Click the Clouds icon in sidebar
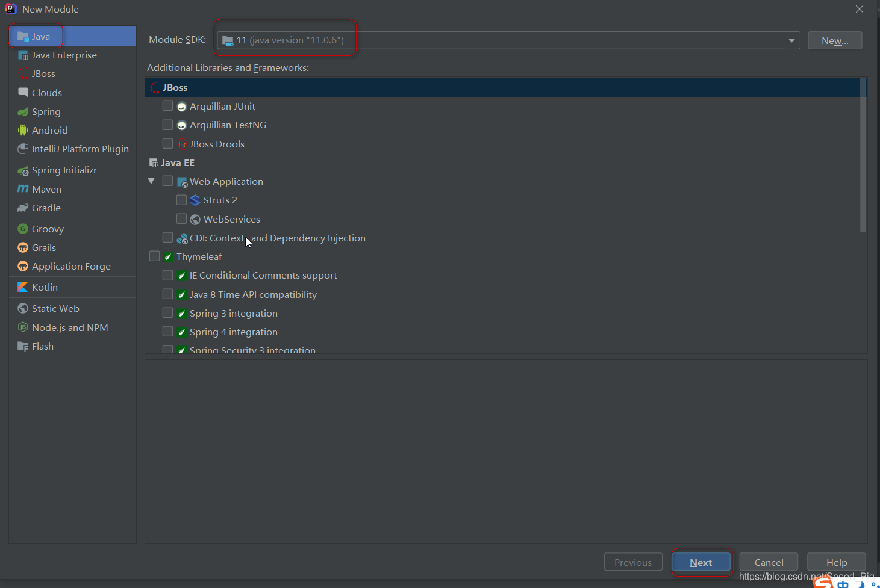 point(23,93)
